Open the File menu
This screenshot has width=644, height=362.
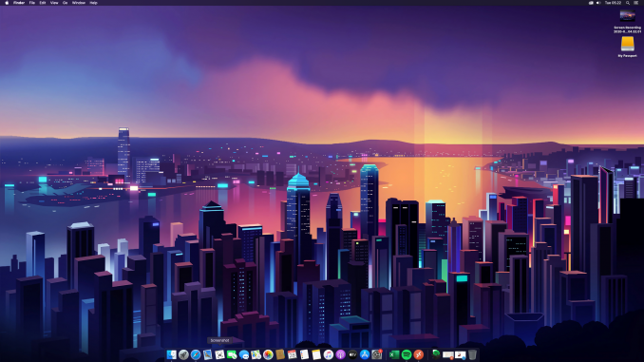click(x=31, y=3)
